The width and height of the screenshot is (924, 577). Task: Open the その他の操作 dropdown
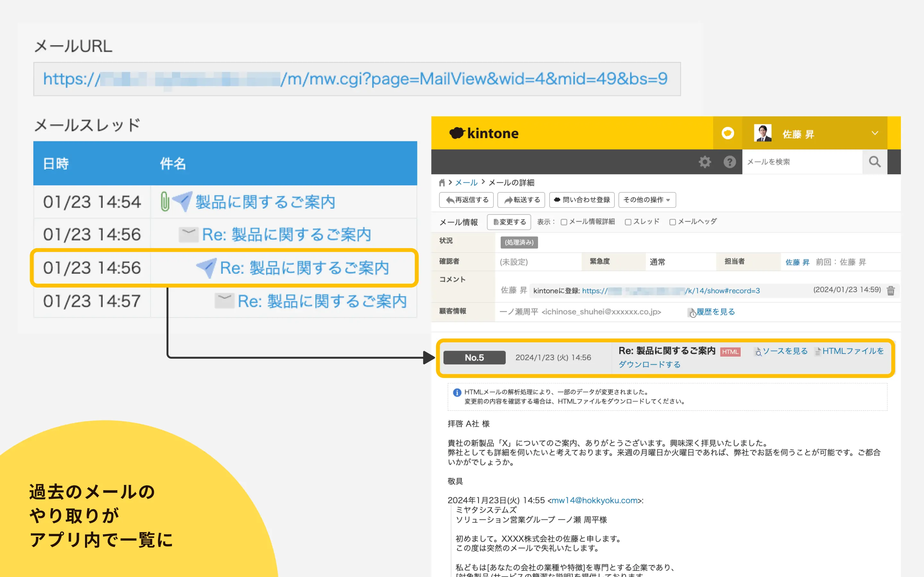[x=647, y=200]
